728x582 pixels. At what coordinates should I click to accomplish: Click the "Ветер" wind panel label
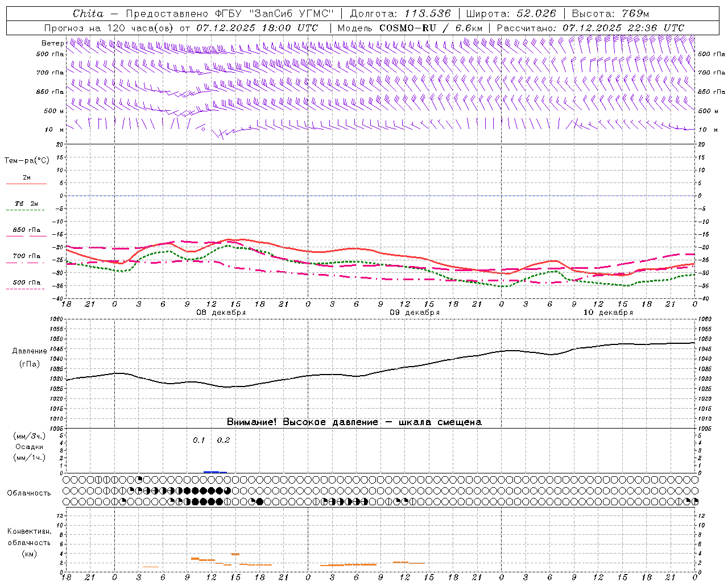pos(52,43)
